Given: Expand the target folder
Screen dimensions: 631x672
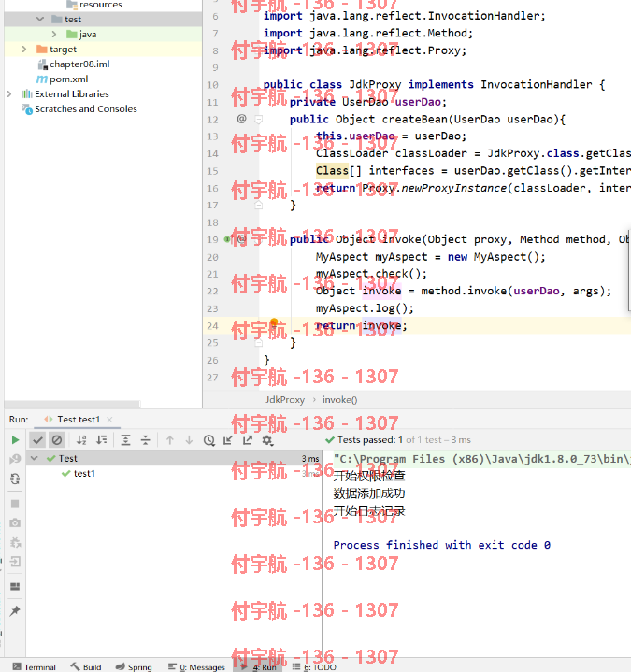Looking at the screenshot, I should (24, 49).
